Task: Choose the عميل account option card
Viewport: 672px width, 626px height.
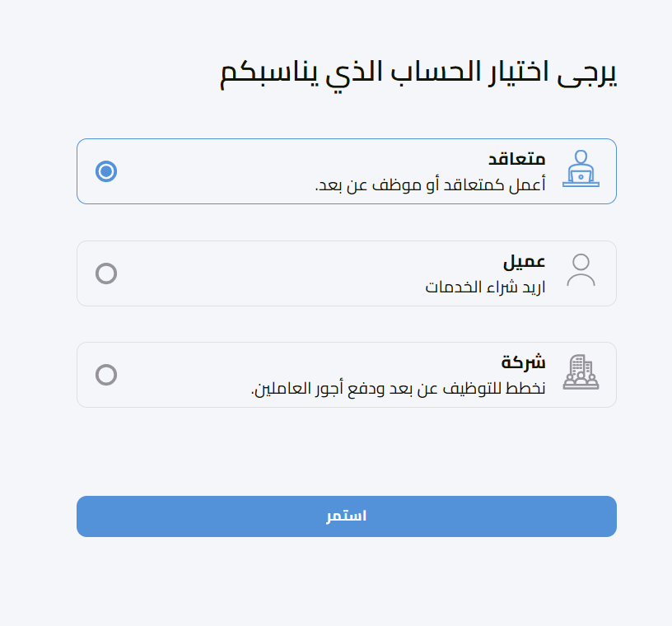Action: (x=346, y=273)
